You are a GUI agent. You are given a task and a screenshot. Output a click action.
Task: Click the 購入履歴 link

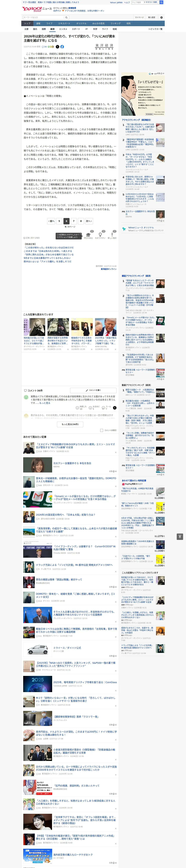click(x=152, y=18)
